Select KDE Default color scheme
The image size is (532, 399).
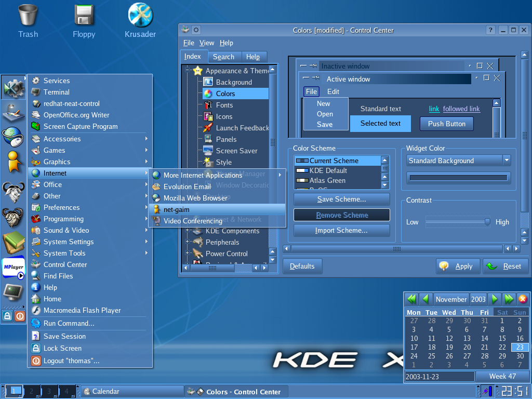[338, 170]
